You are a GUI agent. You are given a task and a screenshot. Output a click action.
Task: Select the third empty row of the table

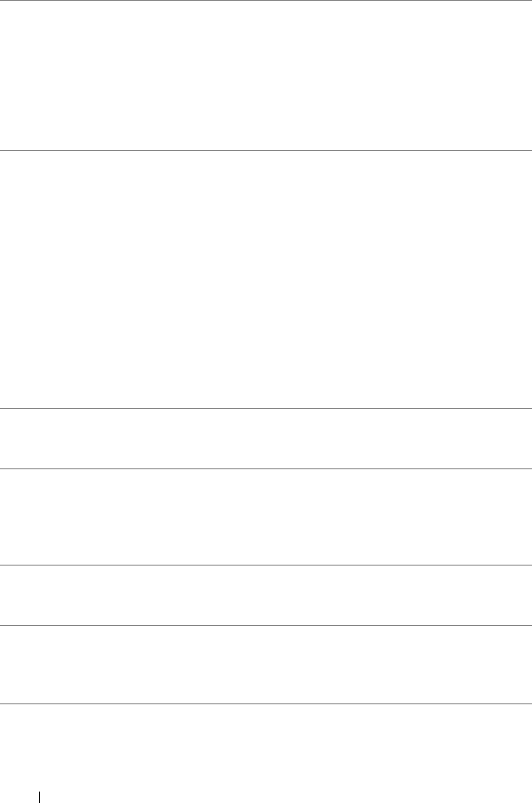tap(266, 438)
